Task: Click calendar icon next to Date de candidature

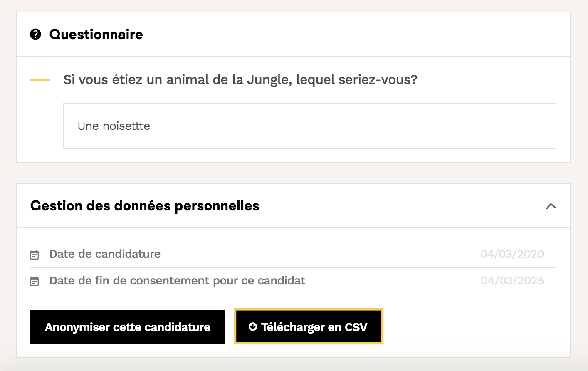Action: tap(35, 255)
